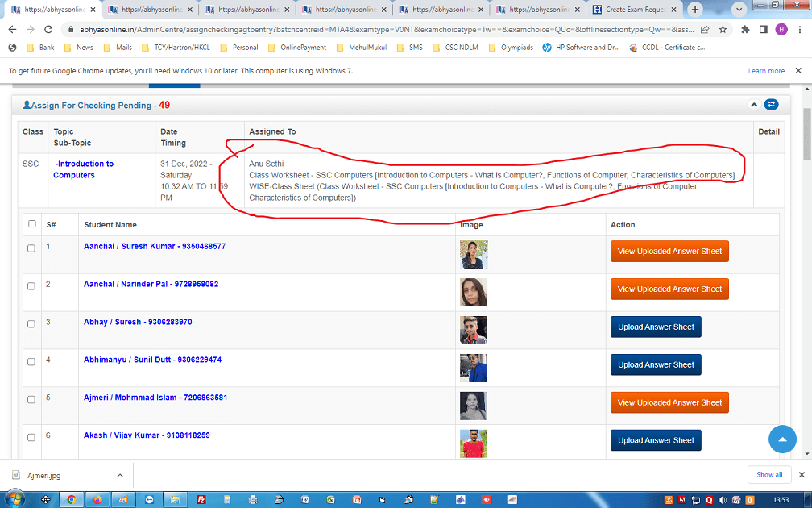This screenshot has width=812, height=508.
Task: Open the Ajmeri.jpg download options arrow
Action: click(x=120, y=476)
